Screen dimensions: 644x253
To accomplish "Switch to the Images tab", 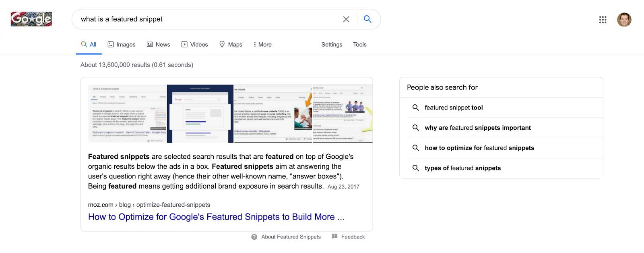I will point(122,45).
